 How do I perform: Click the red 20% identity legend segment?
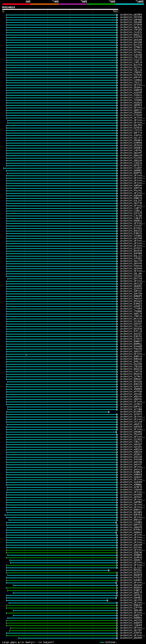coord(16,4)
